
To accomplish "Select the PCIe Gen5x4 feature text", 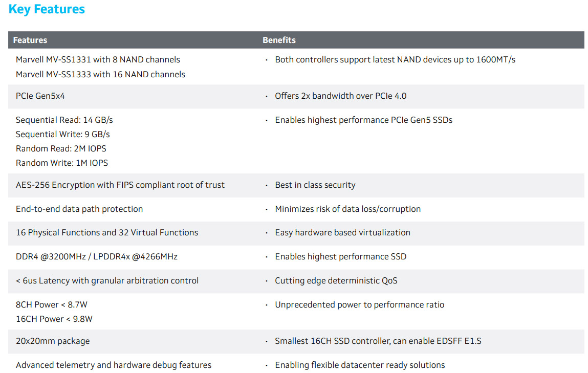I will click(x=40, y=96).
